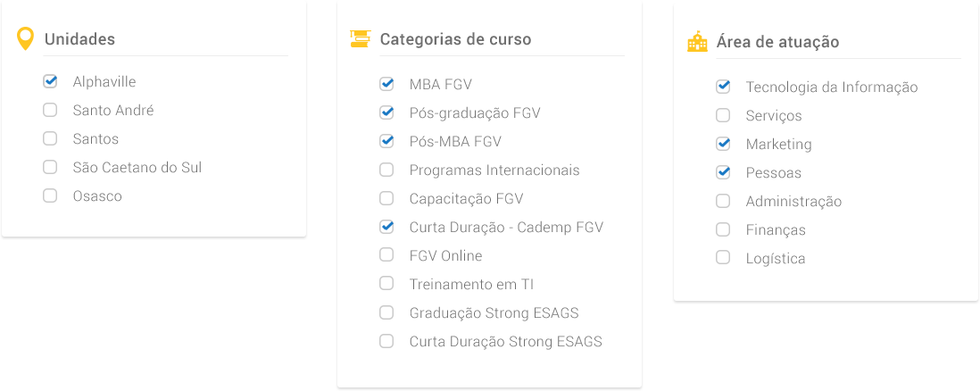Enable the São Caetano do Sul checkbox

click(x=50, y=167)
